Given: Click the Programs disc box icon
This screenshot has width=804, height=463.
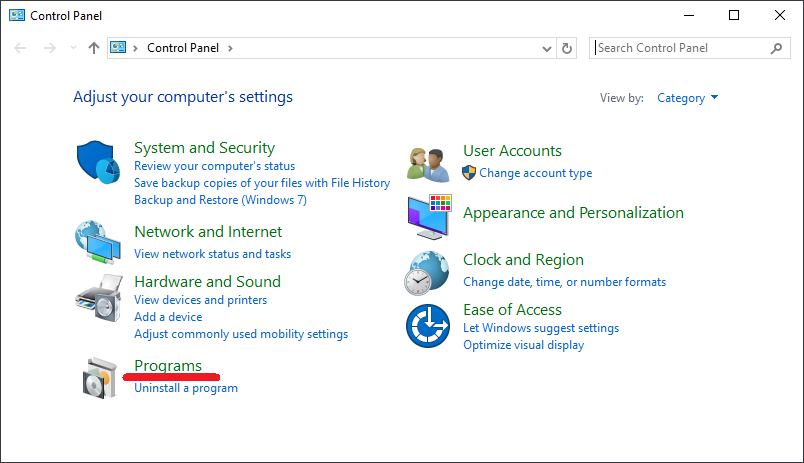Looking at the screenshot, I should click(99, 378).
